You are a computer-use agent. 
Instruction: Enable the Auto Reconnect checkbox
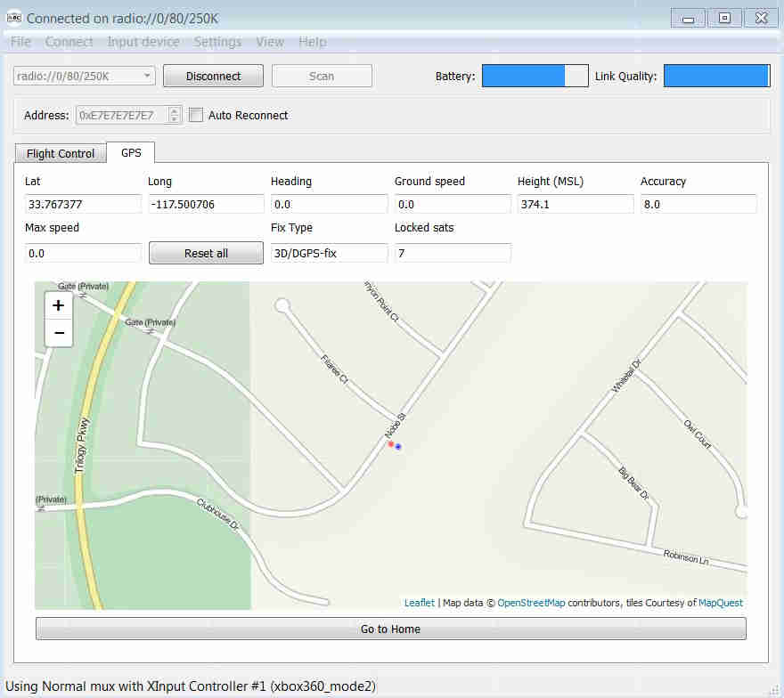pos(197,115)
